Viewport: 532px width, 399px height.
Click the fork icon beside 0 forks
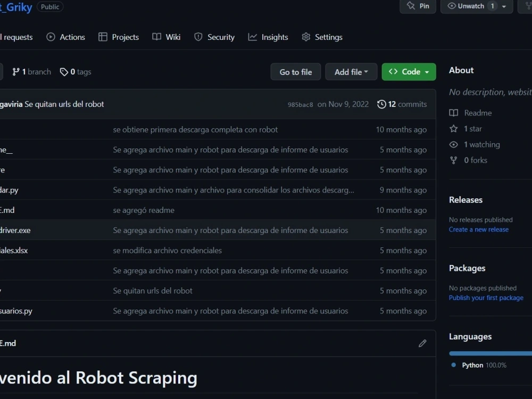click(x=454, y=160)
